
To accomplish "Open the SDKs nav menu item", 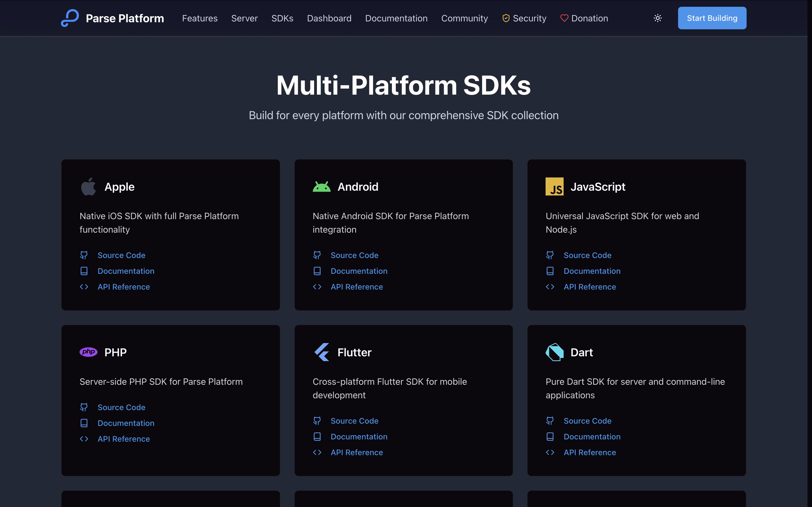I will (282, 18).
